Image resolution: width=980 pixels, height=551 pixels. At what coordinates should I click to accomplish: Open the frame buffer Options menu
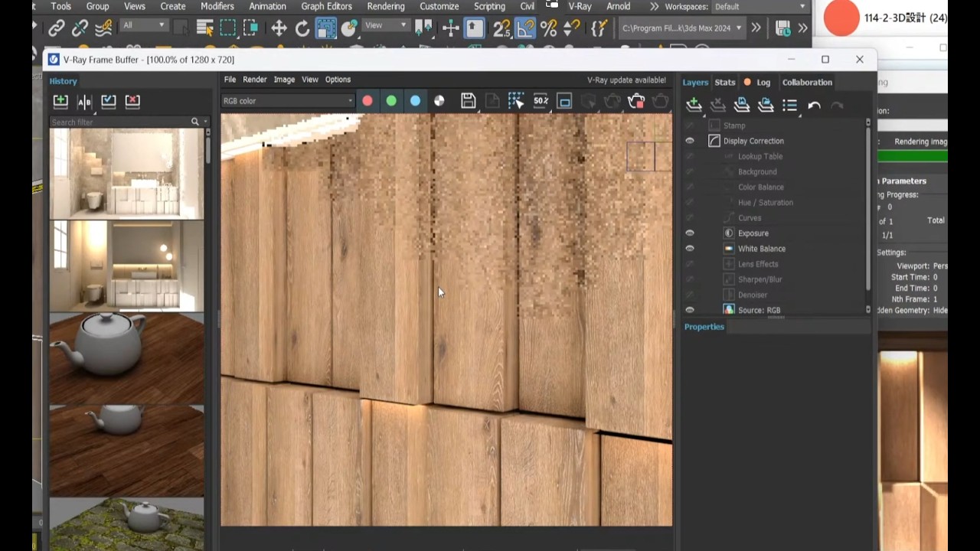[338, 80]
